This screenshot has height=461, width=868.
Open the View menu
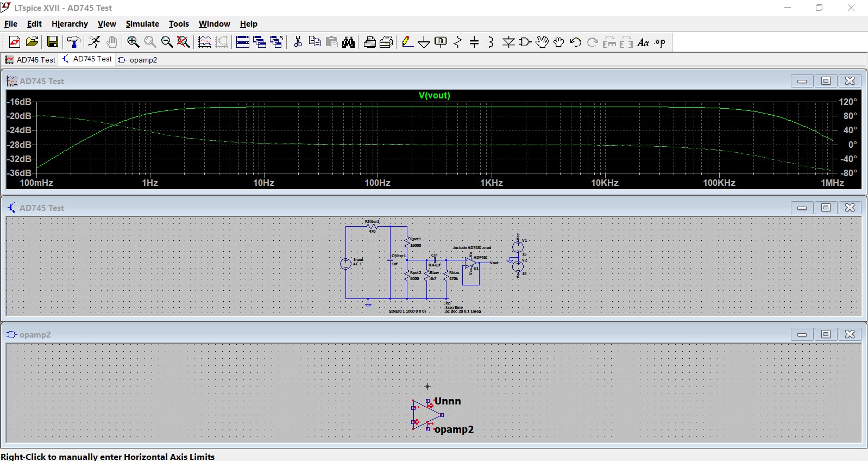click(x=107, y=24)
